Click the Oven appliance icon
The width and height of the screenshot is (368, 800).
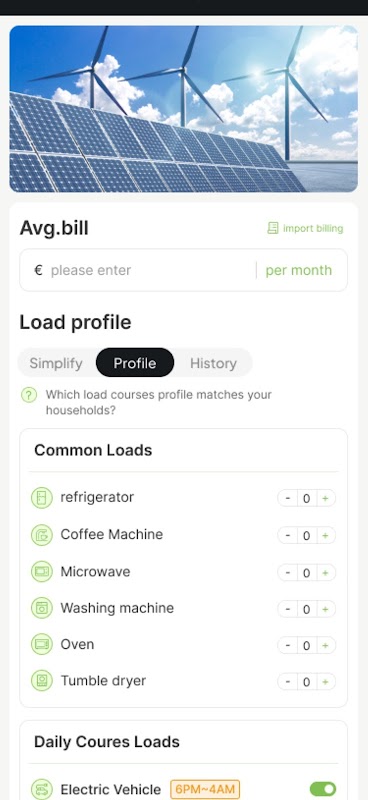42,644
